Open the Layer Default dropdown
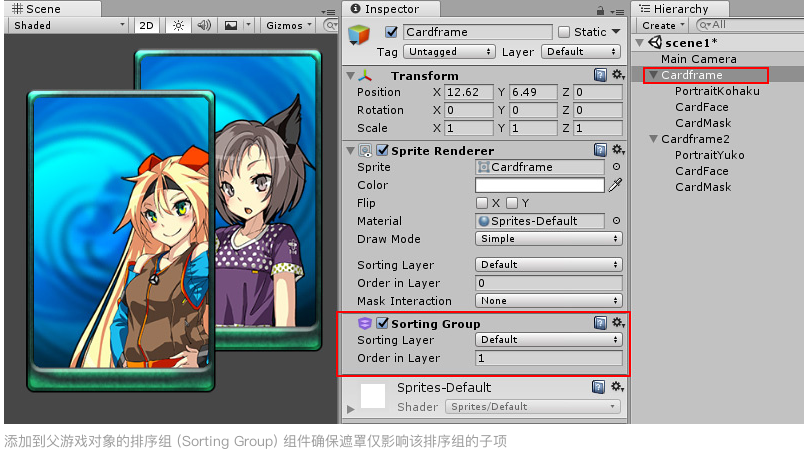This screenshot has width=804, height=453. pos(581,52)
